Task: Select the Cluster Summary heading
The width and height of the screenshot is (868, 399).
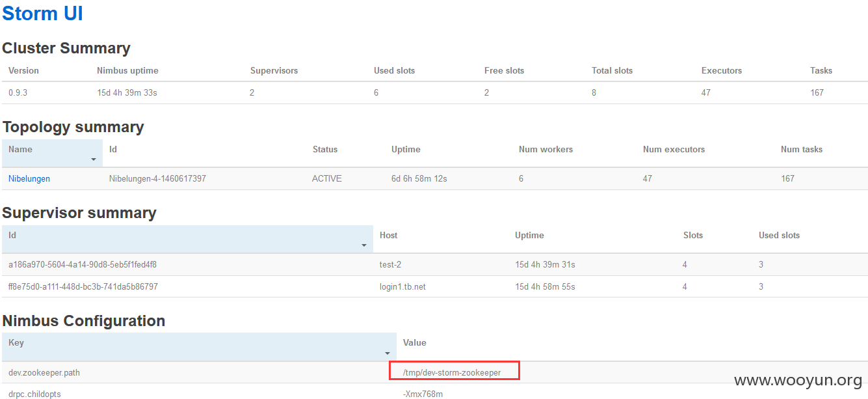Action: coord(66,48)
